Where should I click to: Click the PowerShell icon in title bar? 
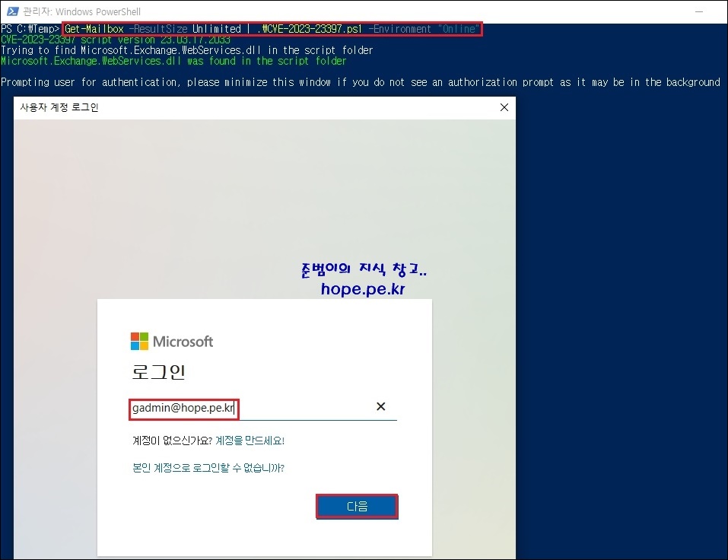tap(12, 11)
